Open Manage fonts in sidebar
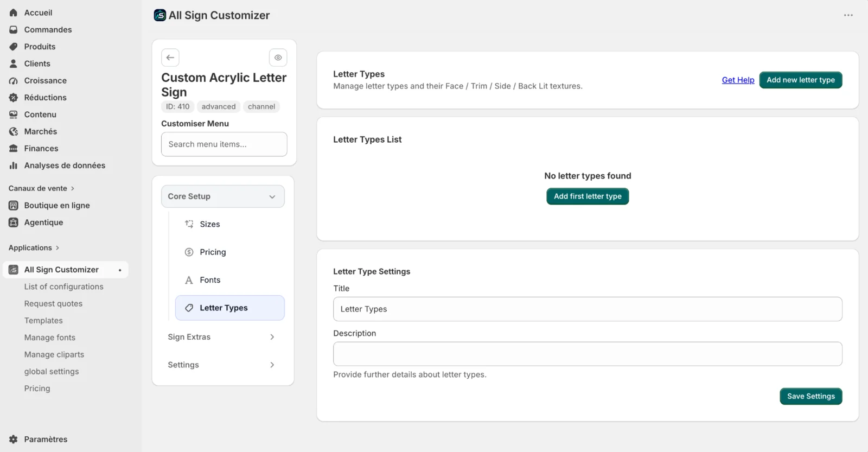 (x=50, y=338)
